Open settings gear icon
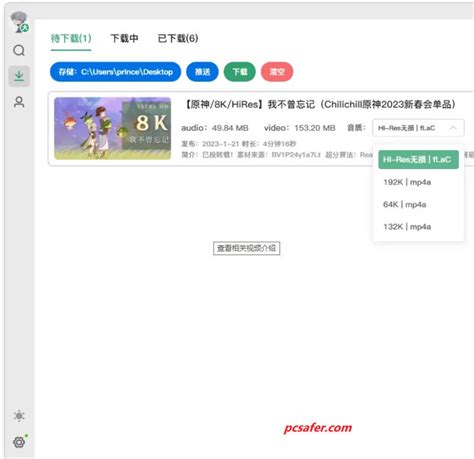474x459 pixels. point(19,442)
